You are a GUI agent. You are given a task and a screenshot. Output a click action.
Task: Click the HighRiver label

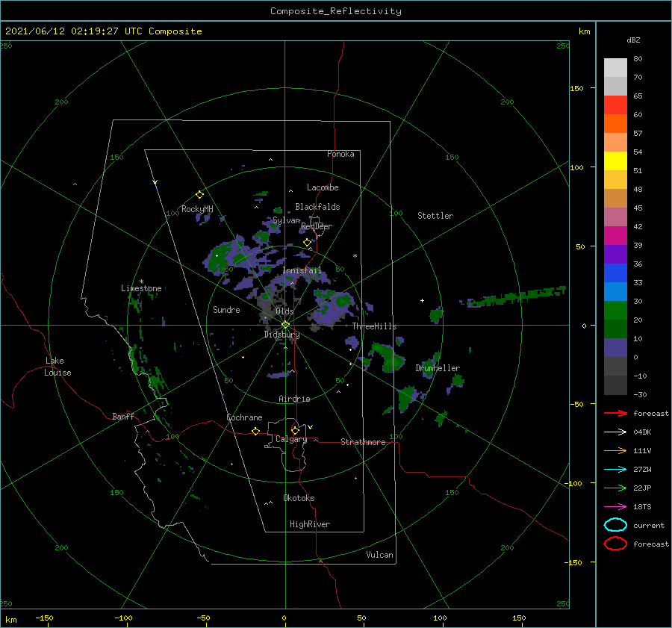[310, 524]
